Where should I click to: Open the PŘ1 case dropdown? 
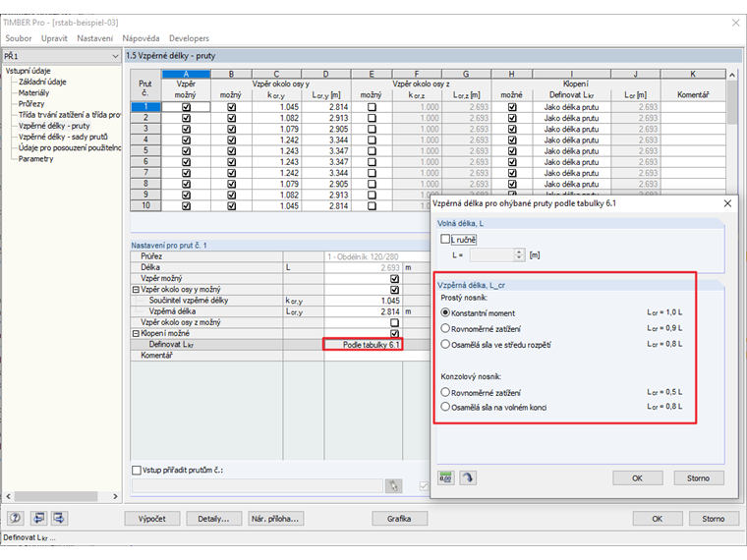tap(115, 56)
